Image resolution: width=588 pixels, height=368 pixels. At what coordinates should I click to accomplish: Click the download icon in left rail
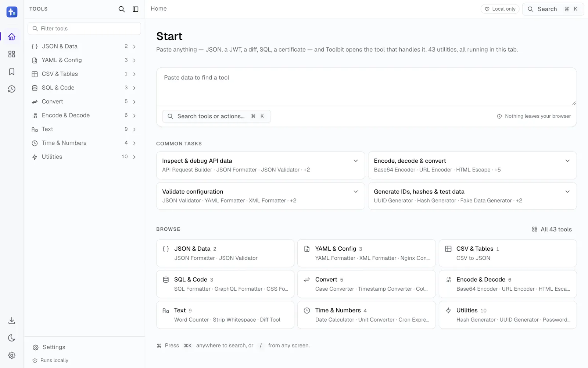(x=12, y=321)
